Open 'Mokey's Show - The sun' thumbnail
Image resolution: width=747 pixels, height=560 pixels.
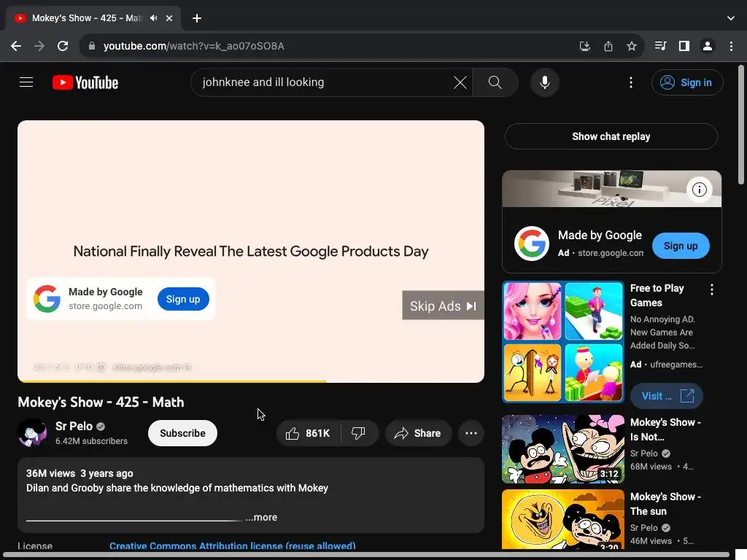563,519
